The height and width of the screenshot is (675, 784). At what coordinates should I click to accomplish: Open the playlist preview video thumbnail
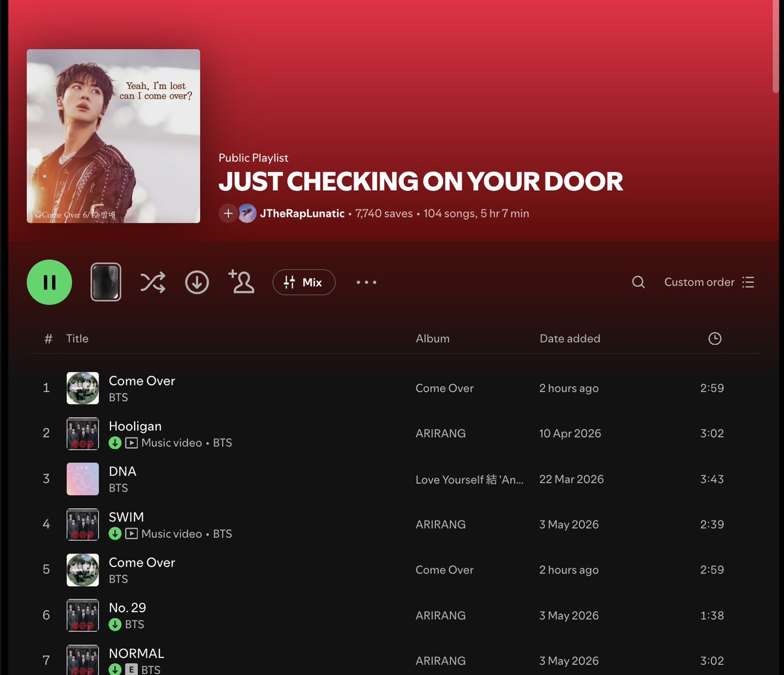pos(106,282)
